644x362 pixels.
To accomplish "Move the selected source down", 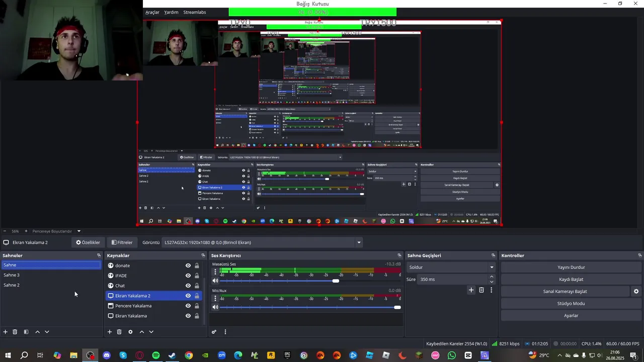I will (x=151, y=332).
